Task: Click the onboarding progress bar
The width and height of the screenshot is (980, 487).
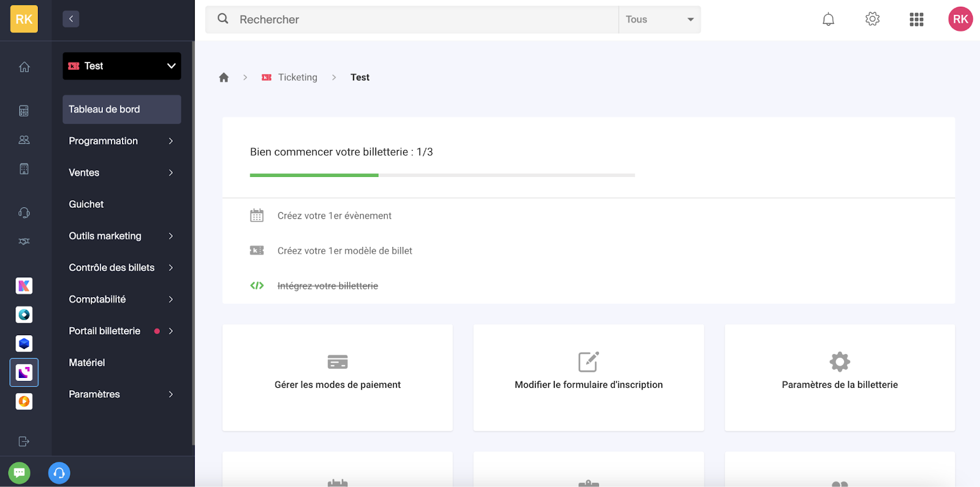Action: tap(442, 175)
